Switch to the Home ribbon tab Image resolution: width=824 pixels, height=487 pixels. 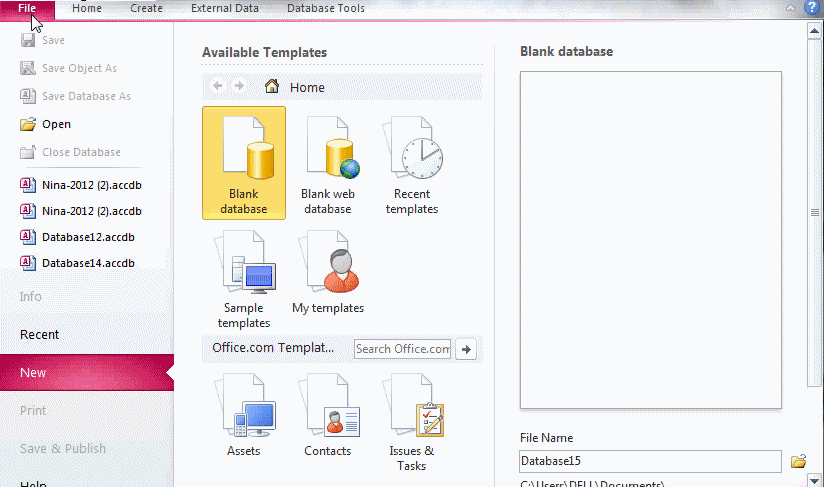click(87, 8)
